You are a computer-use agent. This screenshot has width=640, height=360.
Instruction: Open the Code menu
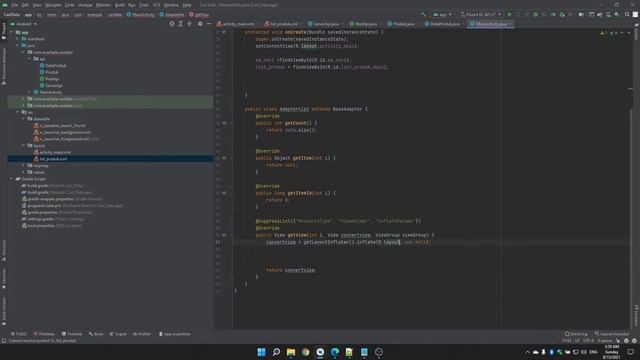(x=70, y=5)
